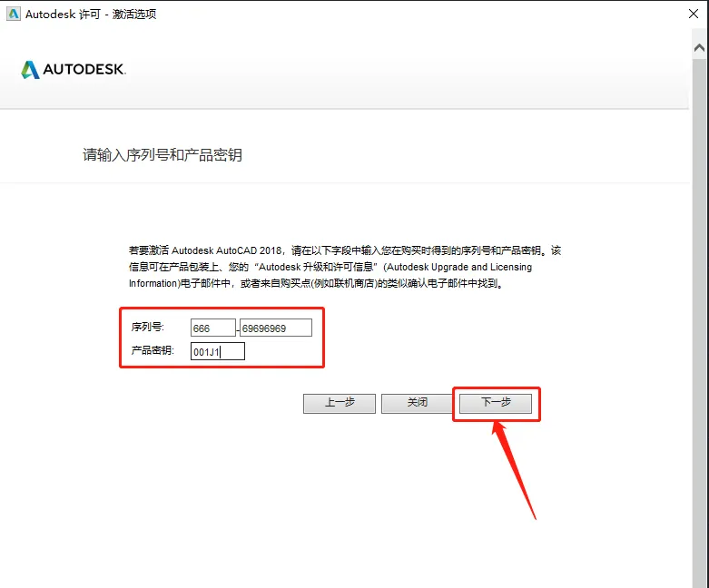Image resolution: width=709 pixels, height=588 pixels.
Task: Click the 产品密钥 label
Action: [x=153, y=350]
